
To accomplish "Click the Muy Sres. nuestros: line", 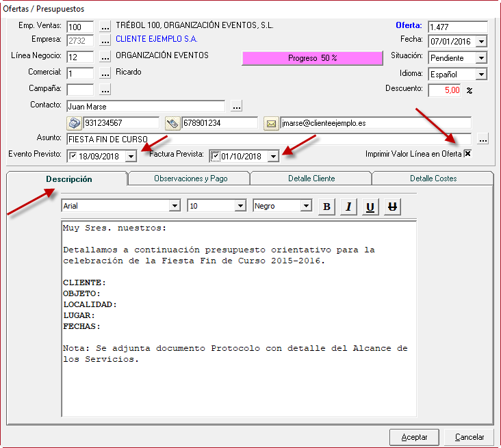I will 115,228.
